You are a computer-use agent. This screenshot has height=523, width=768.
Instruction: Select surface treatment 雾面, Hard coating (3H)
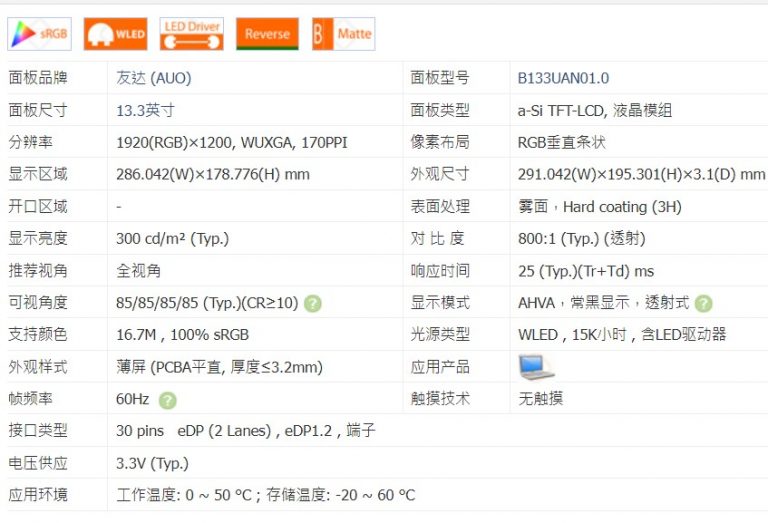600,207
